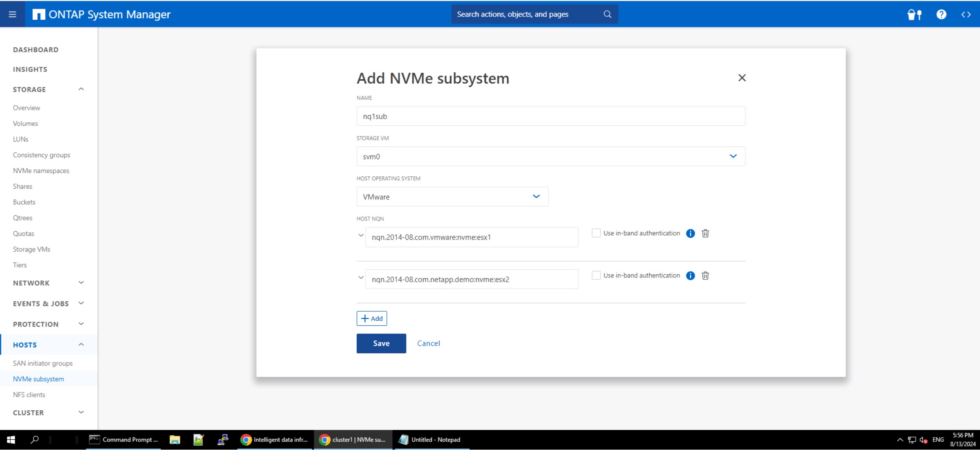
Task: Open Host Operating System VMware dropdown
Action: click(452, 197)
